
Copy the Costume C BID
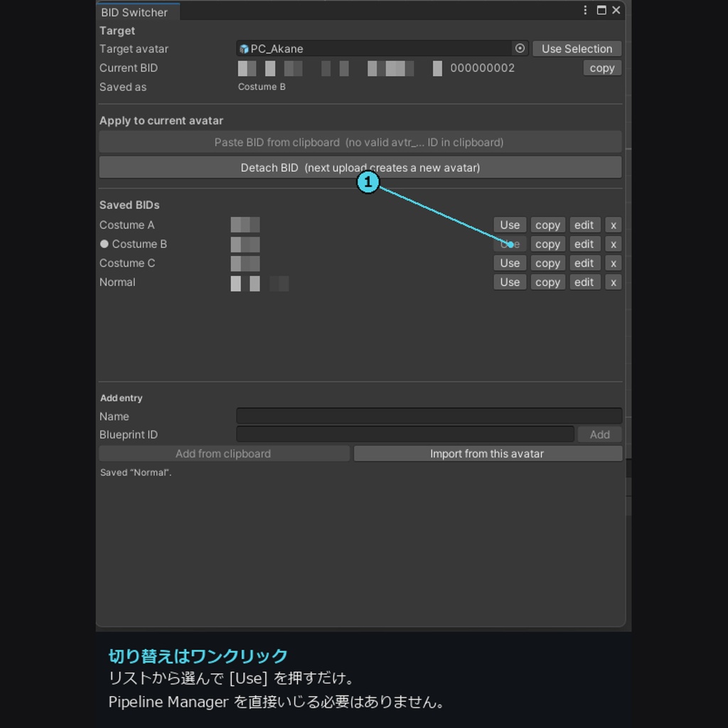pyautogui.click(x=548, y=263)
